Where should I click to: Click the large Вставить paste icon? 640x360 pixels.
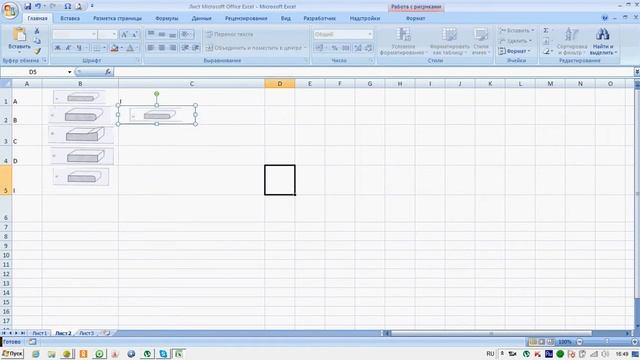tap(19, 34)
